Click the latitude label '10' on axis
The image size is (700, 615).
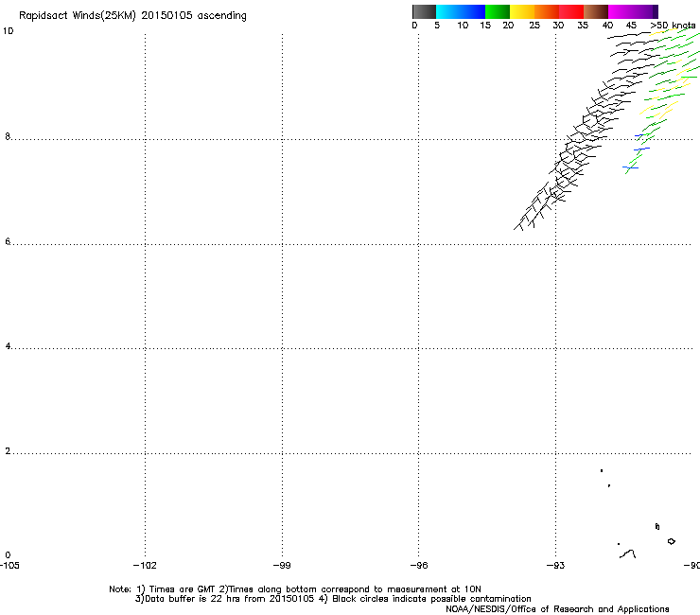tap(8, 31)
